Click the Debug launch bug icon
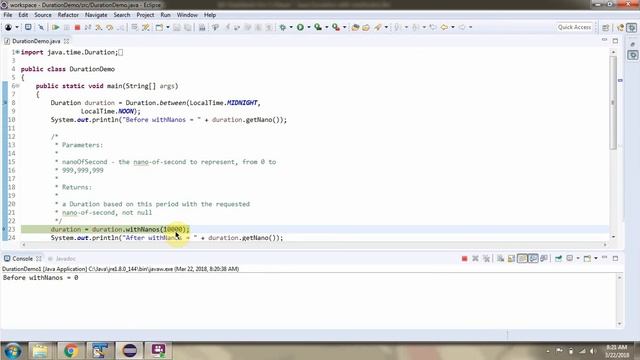640x360 pixels. (x=282, y=27)
